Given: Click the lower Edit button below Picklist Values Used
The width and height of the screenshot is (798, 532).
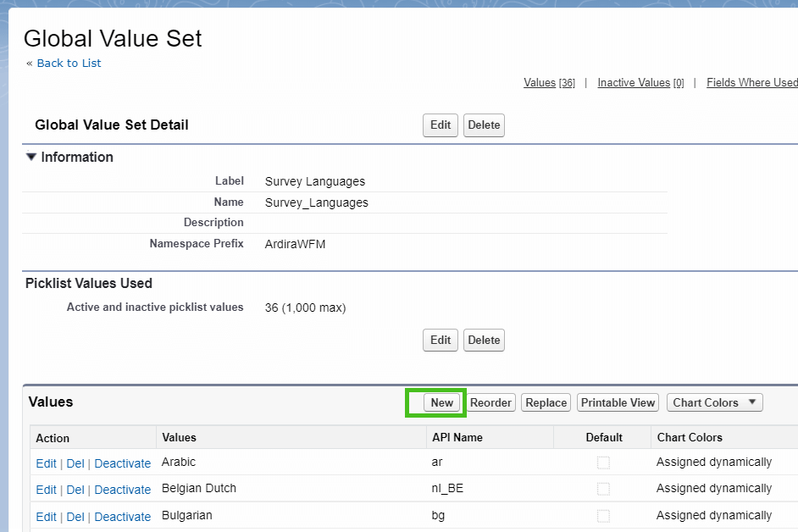Looking at the screenshot, I should point(440,340).
